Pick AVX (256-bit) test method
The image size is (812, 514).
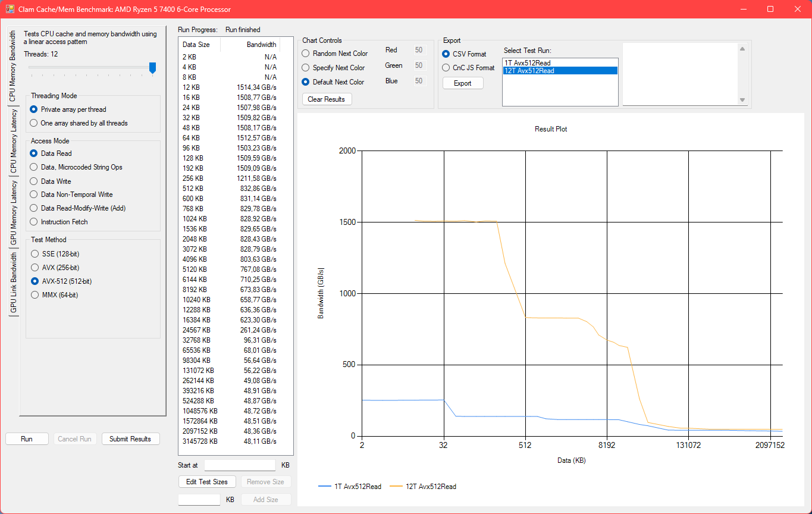point(34,268)
